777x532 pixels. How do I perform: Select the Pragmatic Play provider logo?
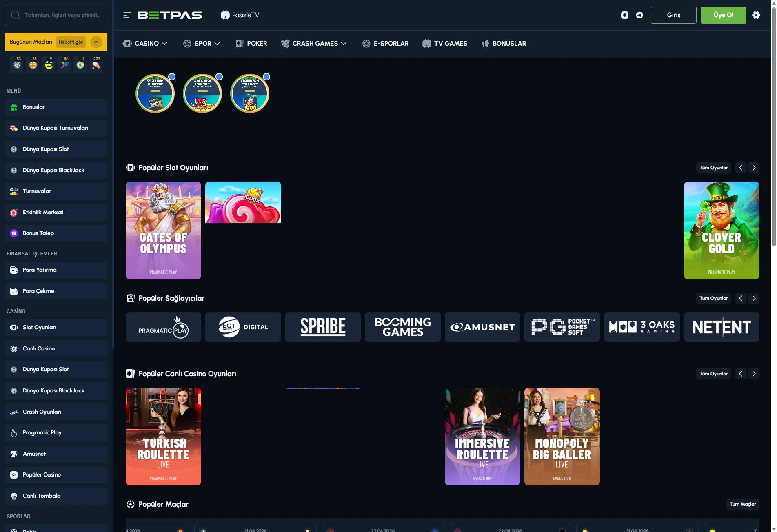[163, 327]
